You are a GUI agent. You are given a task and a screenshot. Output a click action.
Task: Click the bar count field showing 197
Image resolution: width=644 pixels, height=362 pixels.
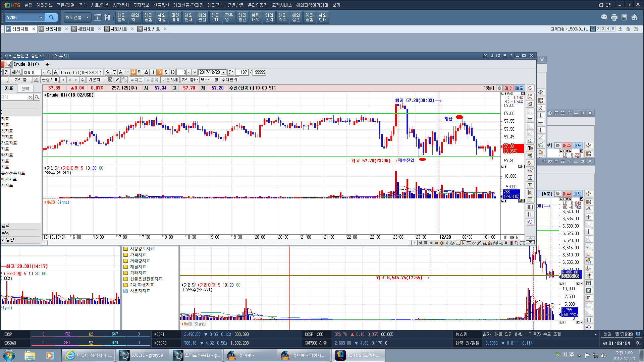pos(242,72)
